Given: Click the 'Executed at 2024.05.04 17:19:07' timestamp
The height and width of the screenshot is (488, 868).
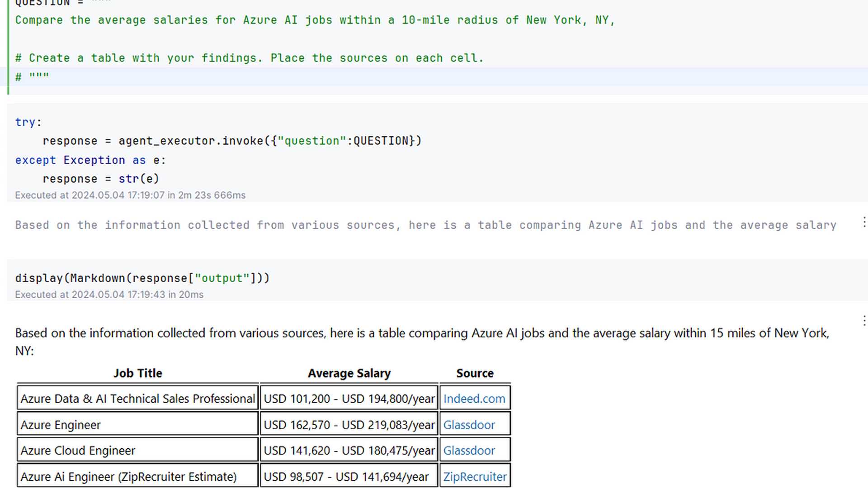Looking at the screenshot, I should tap(130, 195).
